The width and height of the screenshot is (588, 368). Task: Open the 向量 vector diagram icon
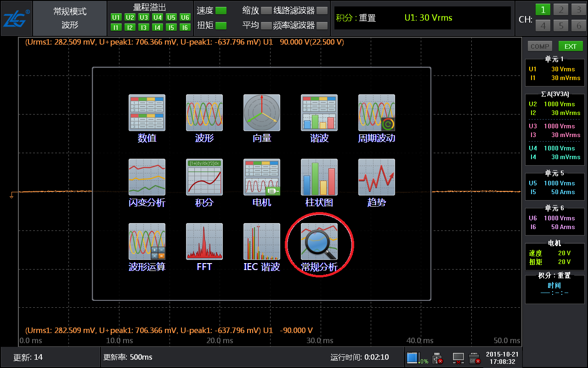coord(262,113)
